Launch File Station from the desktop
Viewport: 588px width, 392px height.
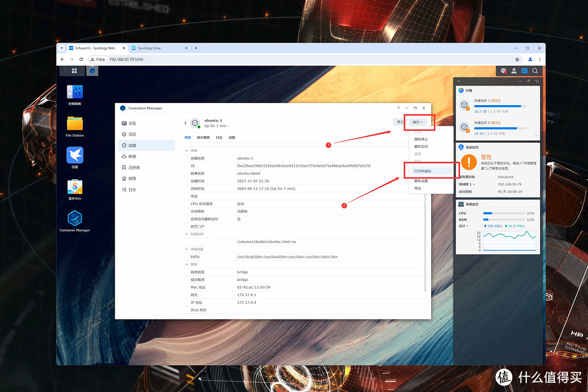[75, 124]
